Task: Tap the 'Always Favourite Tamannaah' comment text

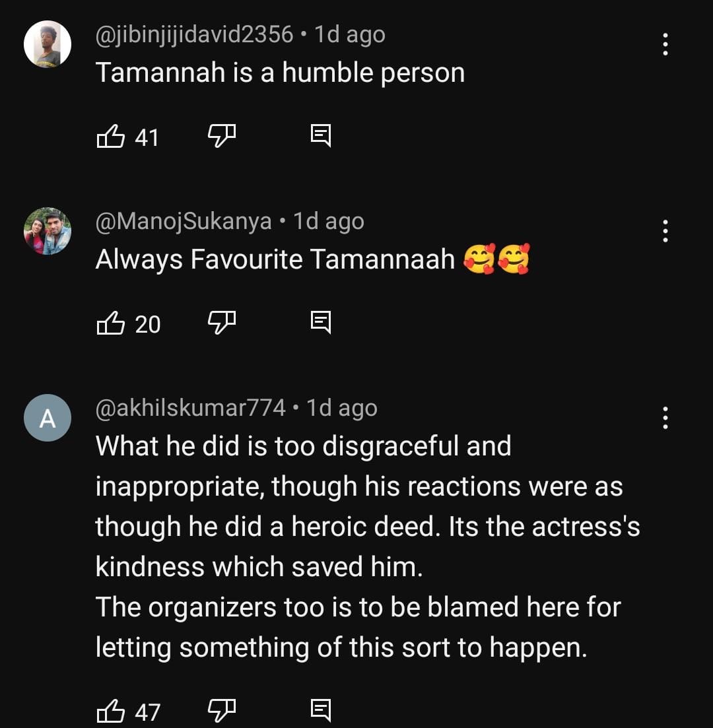Action: (x=275, y=259)
